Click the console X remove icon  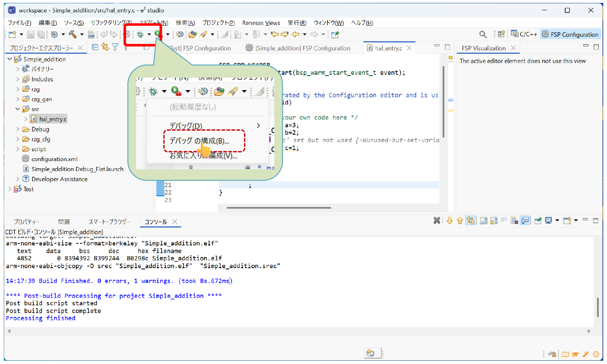[437, 221]
